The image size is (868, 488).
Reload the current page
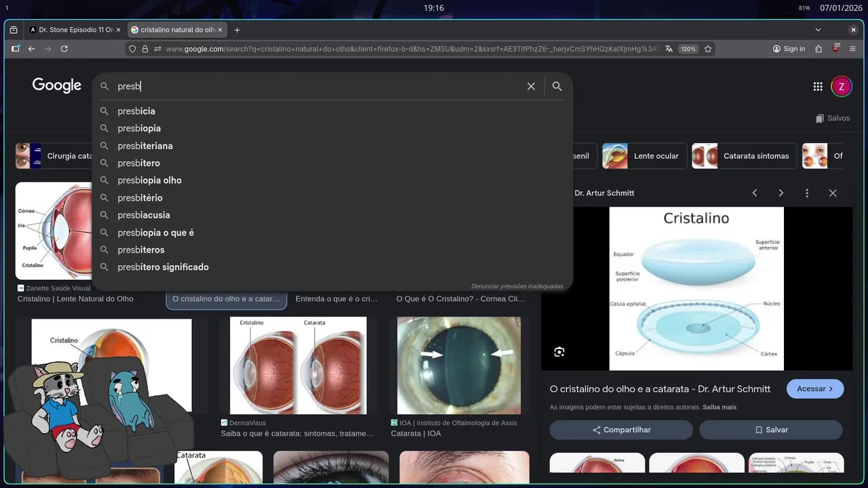pyautogui.click(x=64, y=49)
